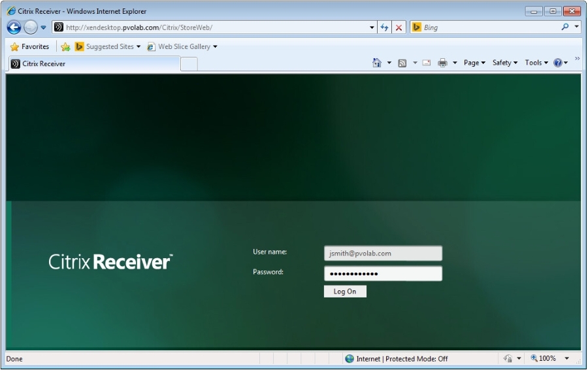Click the Password field
The image size is (588, 370).
pos(383,273)
